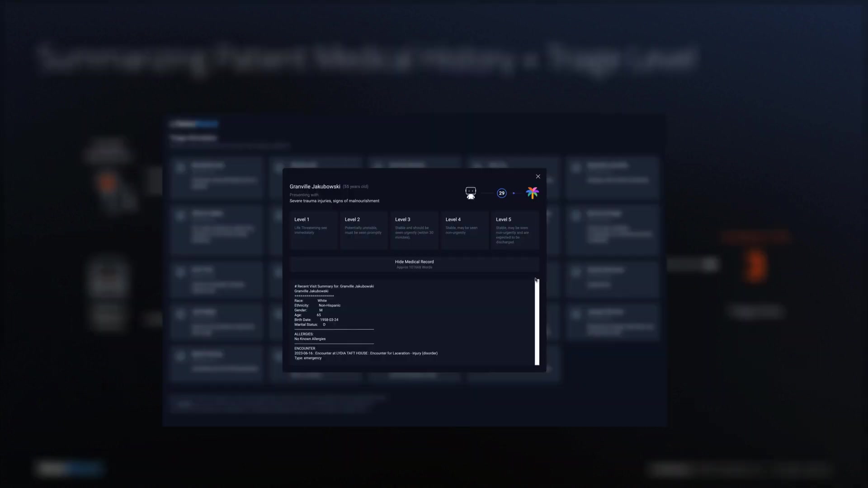This screenshot has height=488, width=868.
Task: Click the Gender row in record
Action: tap(308, 310)
